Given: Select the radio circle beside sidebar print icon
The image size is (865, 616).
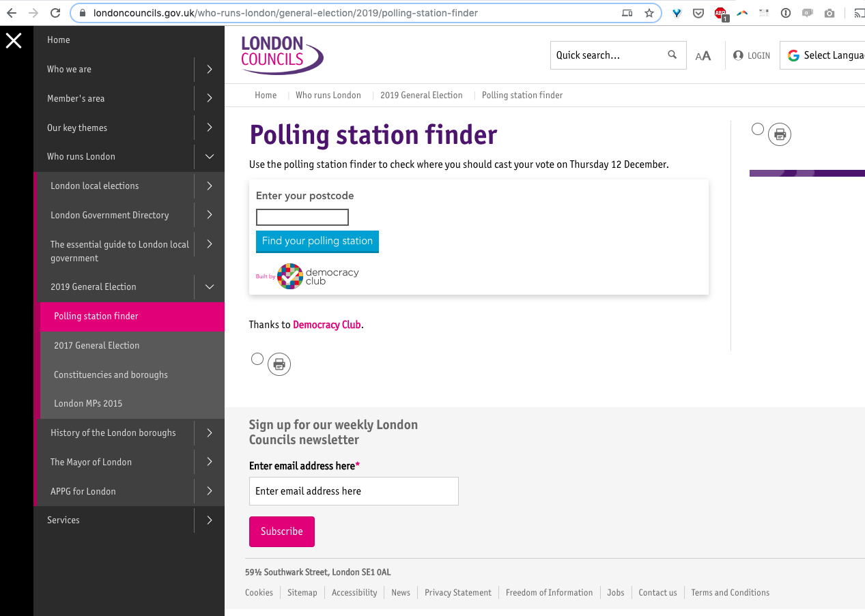Looking at the screenshot, I should pos(758,129).
